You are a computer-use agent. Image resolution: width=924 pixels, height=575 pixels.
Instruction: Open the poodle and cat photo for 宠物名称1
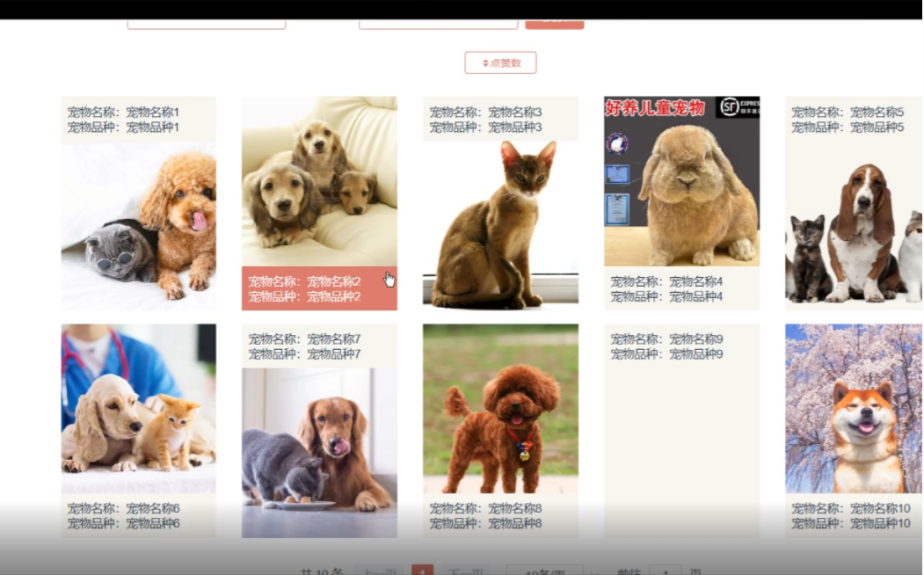[138, 225]
